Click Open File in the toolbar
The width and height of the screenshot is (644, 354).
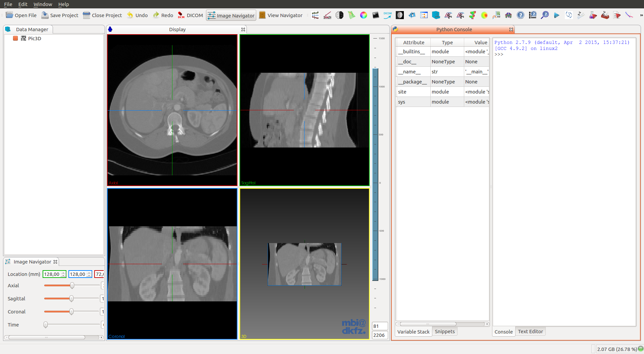pyautogui.click(x=21, y=15)
